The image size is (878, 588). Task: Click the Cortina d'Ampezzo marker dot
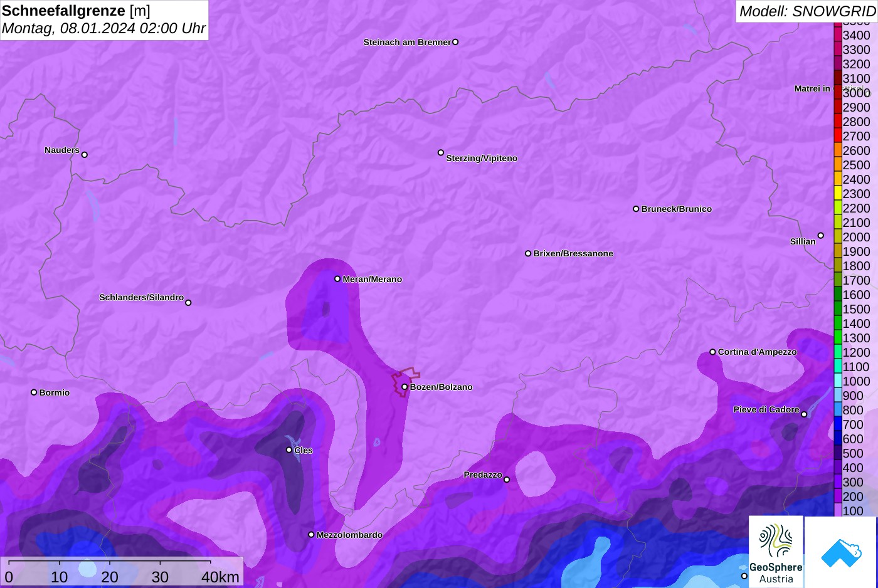click(x=712, y=352)
